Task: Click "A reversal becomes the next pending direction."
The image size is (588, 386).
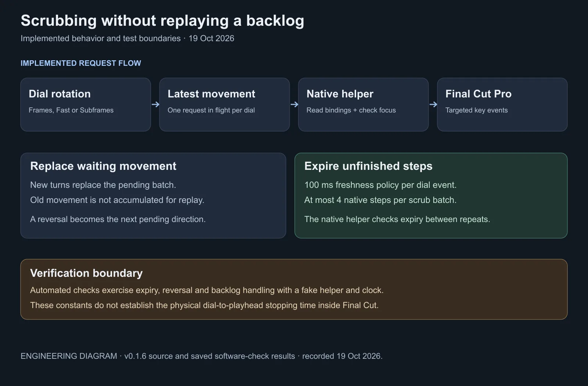Action: [118, 219]
